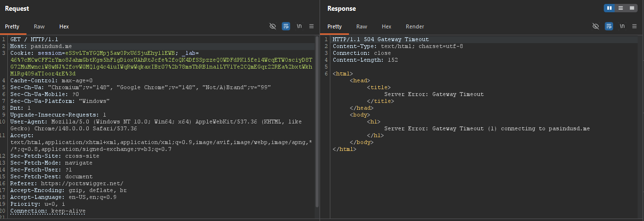This screenshot has height=221, width=644.
Task: Toggle word wrap icon in Response panel
Action: [609, 26]
